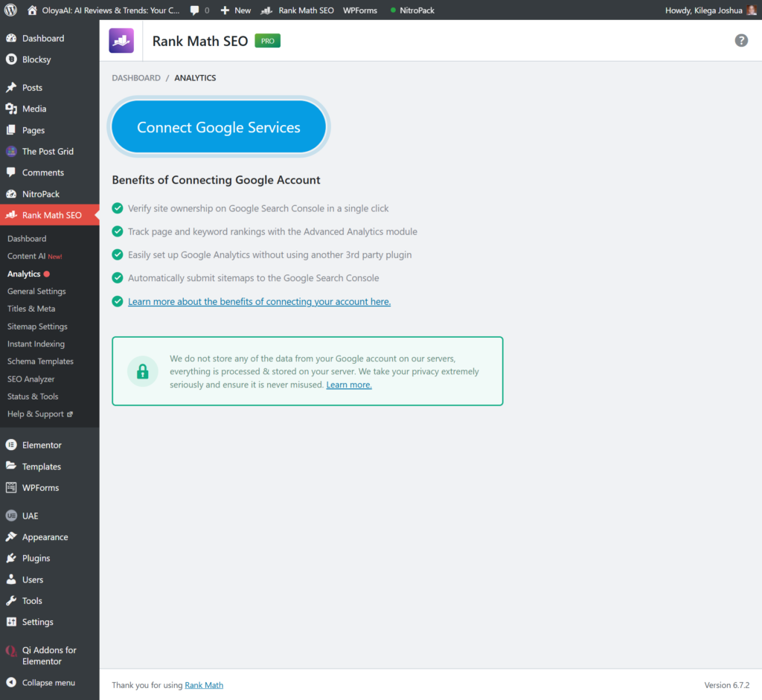The width and height of the screenshot is (762, 700).
Task: Click the Rank Math SEO page title
Action: [200, 41]
